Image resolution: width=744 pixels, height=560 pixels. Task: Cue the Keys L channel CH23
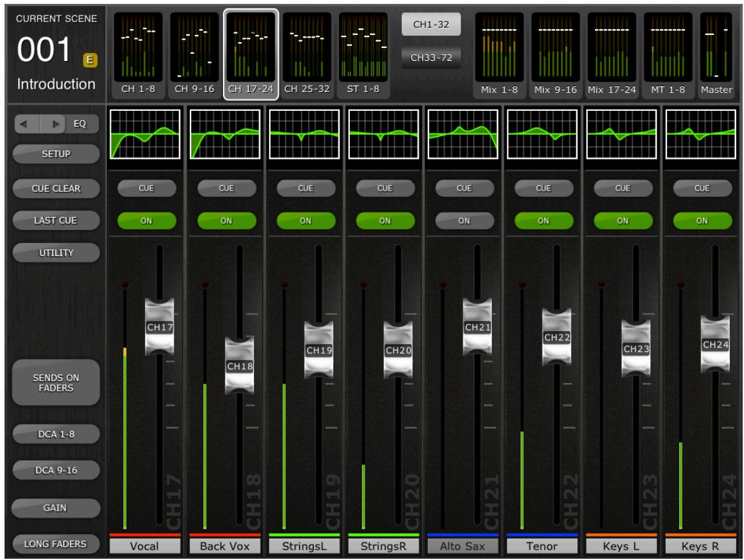623,189
